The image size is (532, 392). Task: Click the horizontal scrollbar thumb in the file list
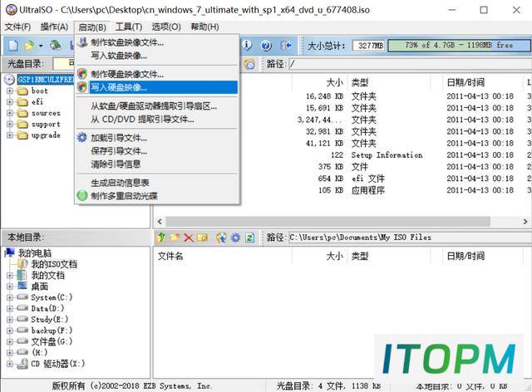point(328,222)
